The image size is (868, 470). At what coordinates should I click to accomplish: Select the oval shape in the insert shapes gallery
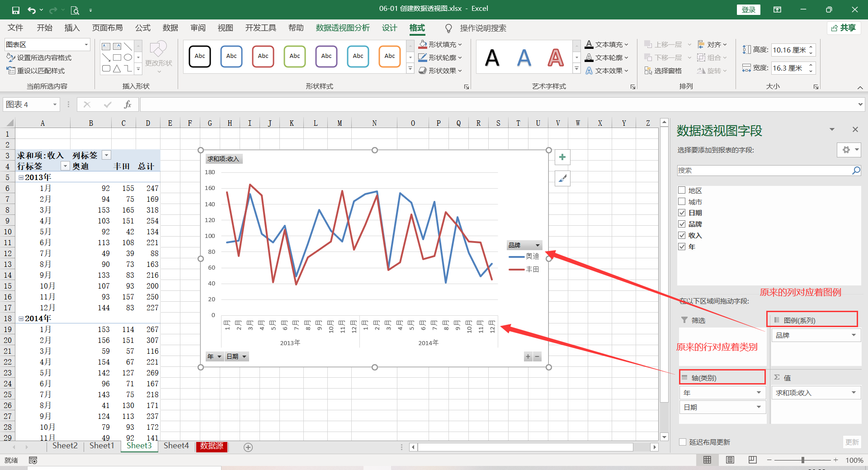128,57
